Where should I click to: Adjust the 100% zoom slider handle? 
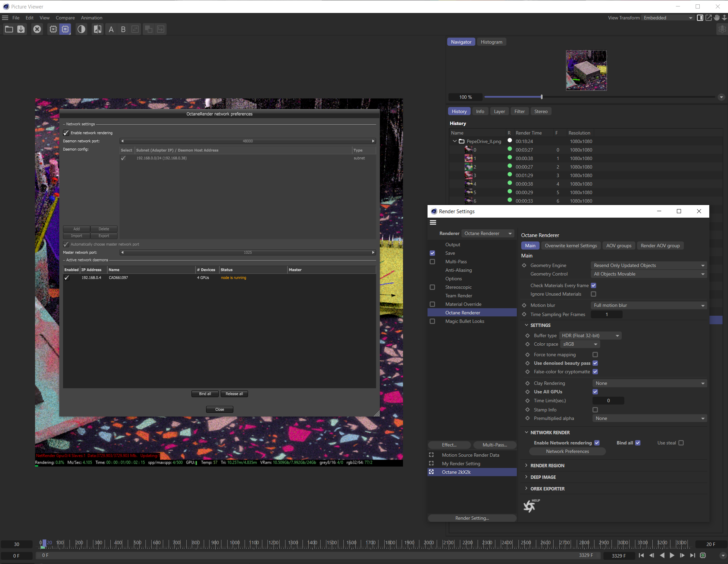pos(542,97)
